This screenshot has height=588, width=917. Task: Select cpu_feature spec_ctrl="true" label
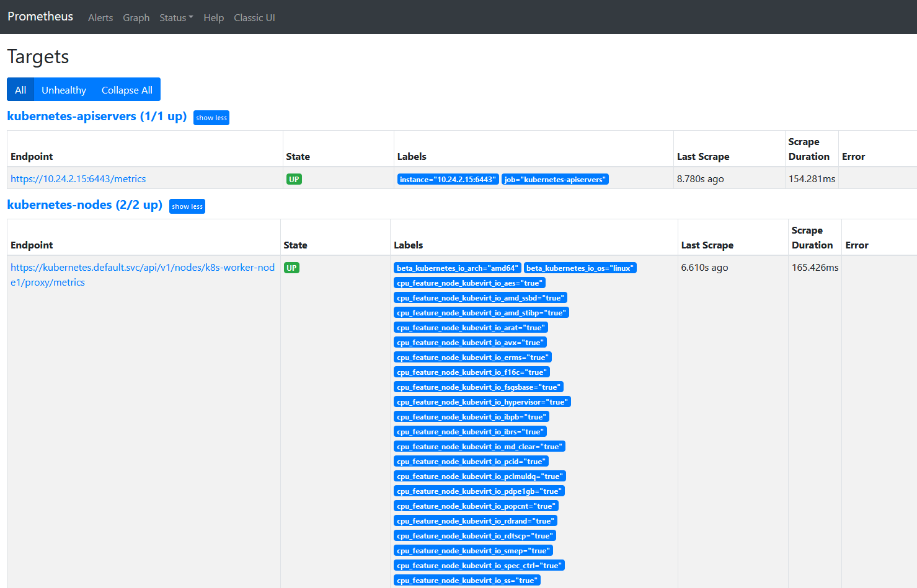pyautogui.click(x=479, y=565)
